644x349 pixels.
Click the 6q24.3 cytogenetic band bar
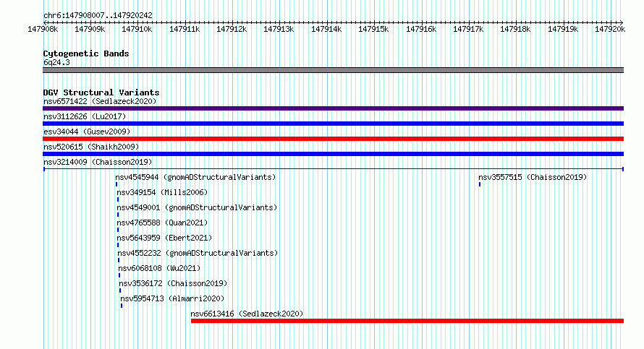click(x=333, y=70)
